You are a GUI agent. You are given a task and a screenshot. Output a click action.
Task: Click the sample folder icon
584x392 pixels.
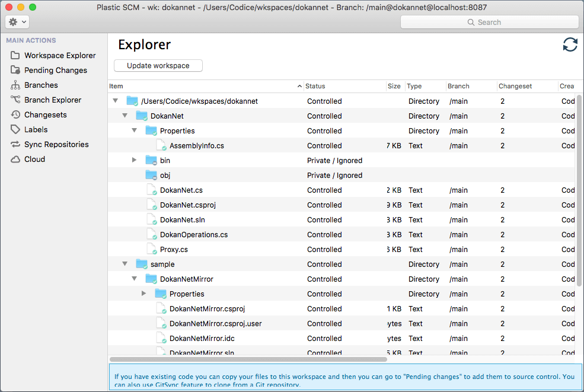coord(142,264)
